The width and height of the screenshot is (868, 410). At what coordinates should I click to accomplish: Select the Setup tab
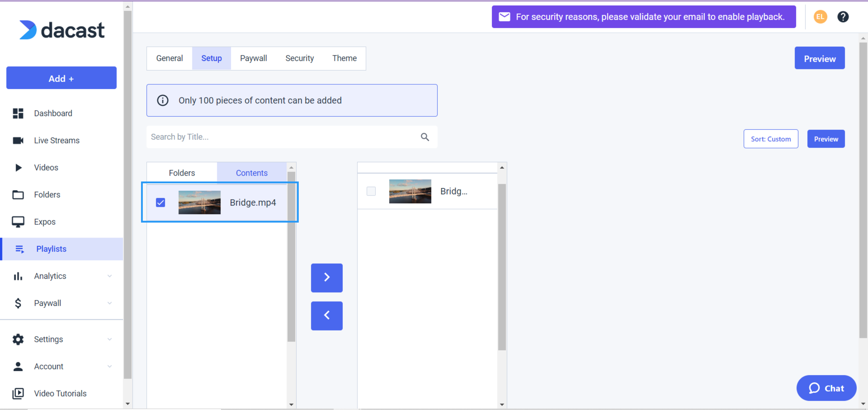point(212,58)
